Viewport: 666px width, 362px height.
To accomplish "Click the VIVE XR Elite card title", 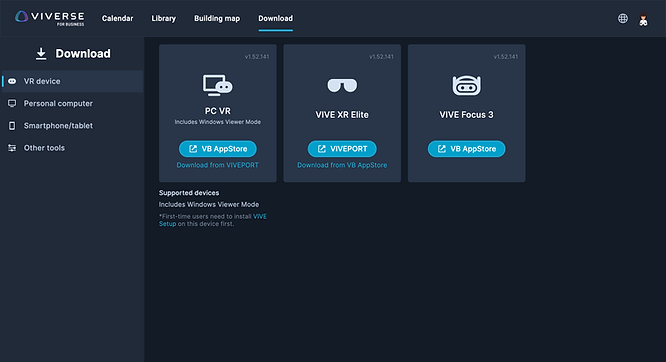I will [342, 115].
